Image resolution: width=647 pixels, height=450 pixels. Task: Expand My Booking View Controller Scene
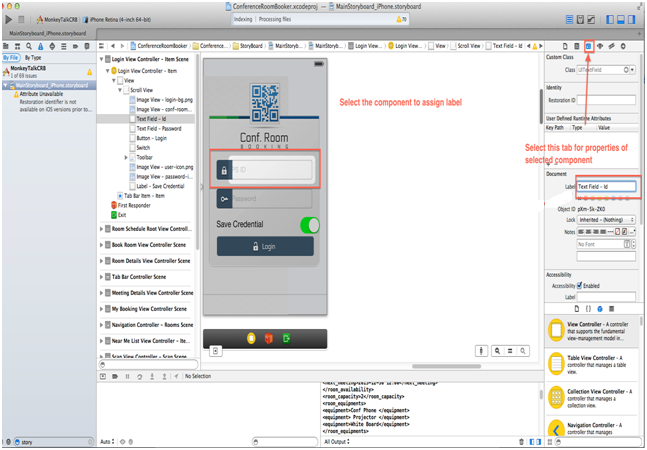click(102, 309)
